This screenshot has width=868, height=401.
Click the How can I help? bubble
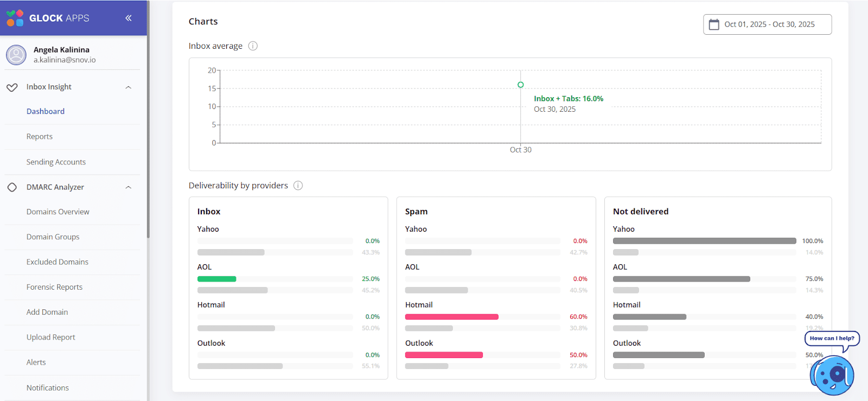(832, 338)
